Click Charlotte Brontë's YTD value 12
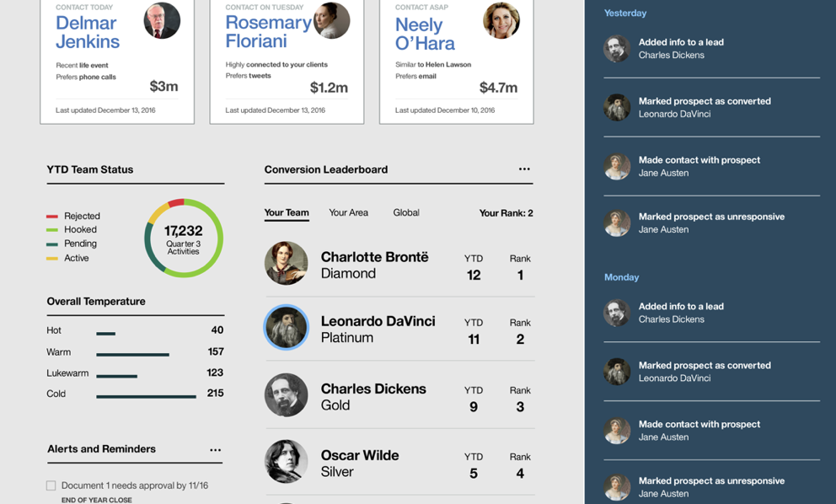This screenshot has width=836, height=504. (x=474, y=276)
